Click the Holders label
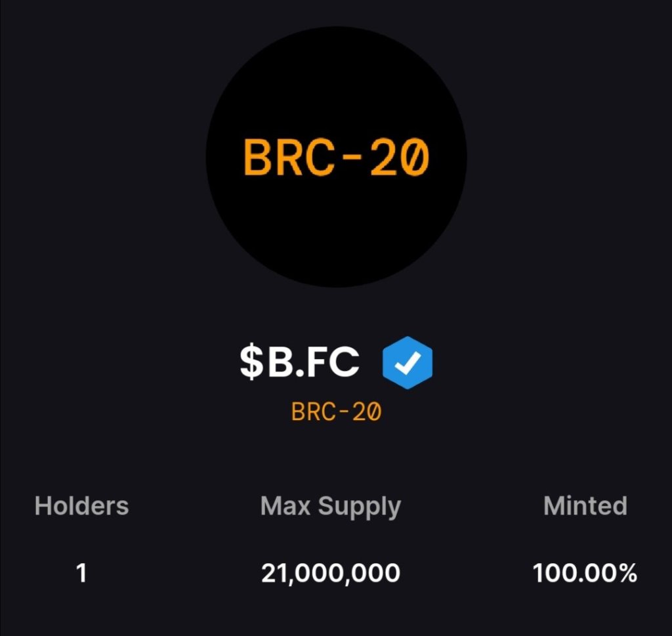 [81, 506]
